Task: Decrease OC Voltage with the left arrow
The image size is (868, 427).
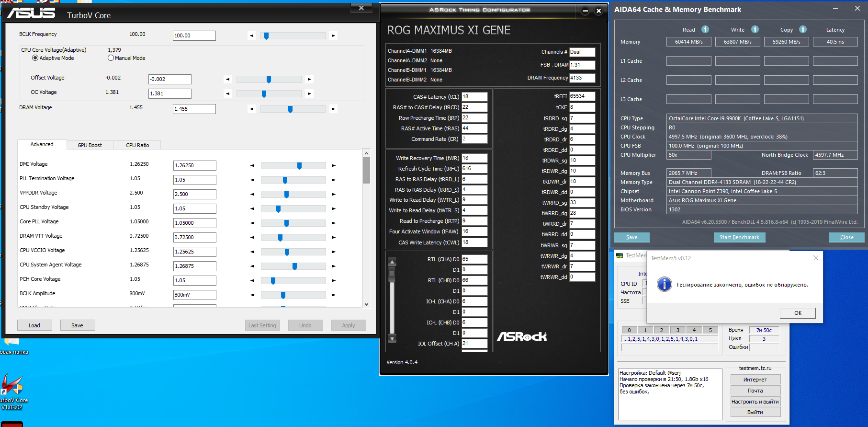Action: click(228, 93)
